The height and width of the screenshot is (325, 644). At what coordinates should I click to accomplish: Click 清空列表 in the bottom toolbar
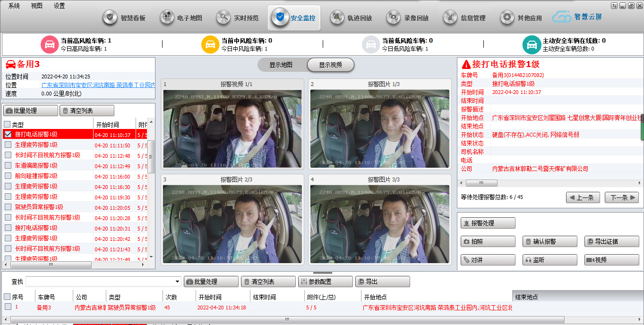(x=268, y=282)
